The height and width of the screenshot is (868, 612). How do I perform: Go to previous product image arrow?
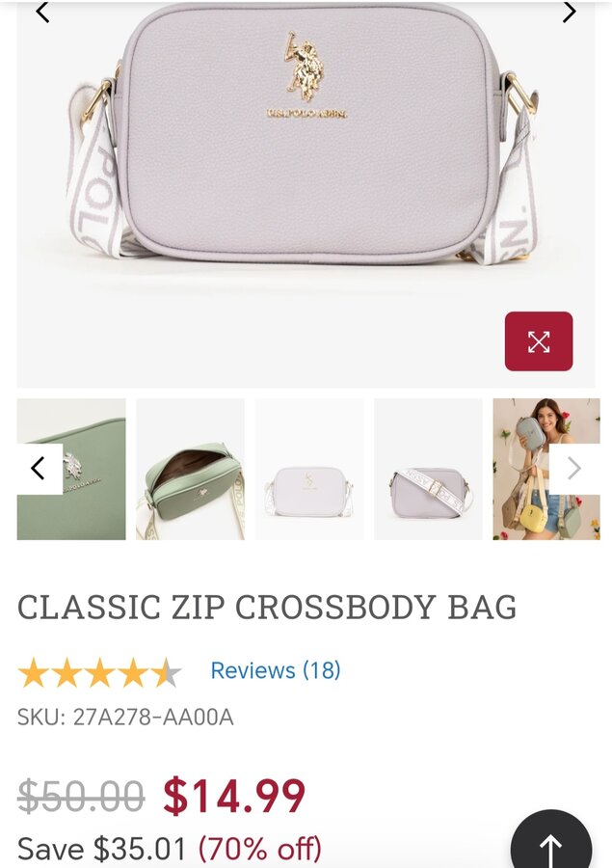pos(42,13)
